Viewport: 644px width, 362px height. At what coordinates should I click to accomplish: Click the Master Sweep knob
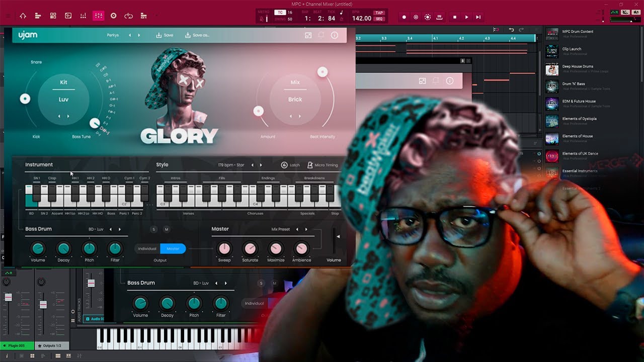tap(224, 248)
